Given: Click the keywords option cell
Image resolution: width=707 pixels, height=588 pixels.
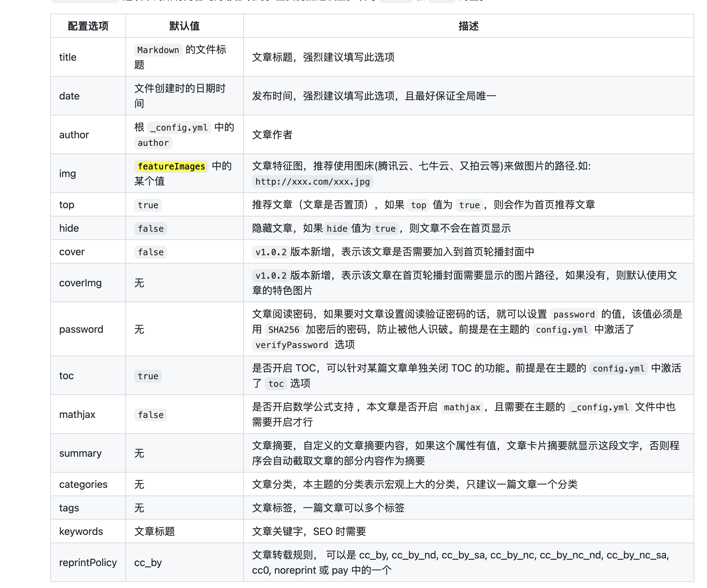Looking at the screenshot, I should (81, 531).
